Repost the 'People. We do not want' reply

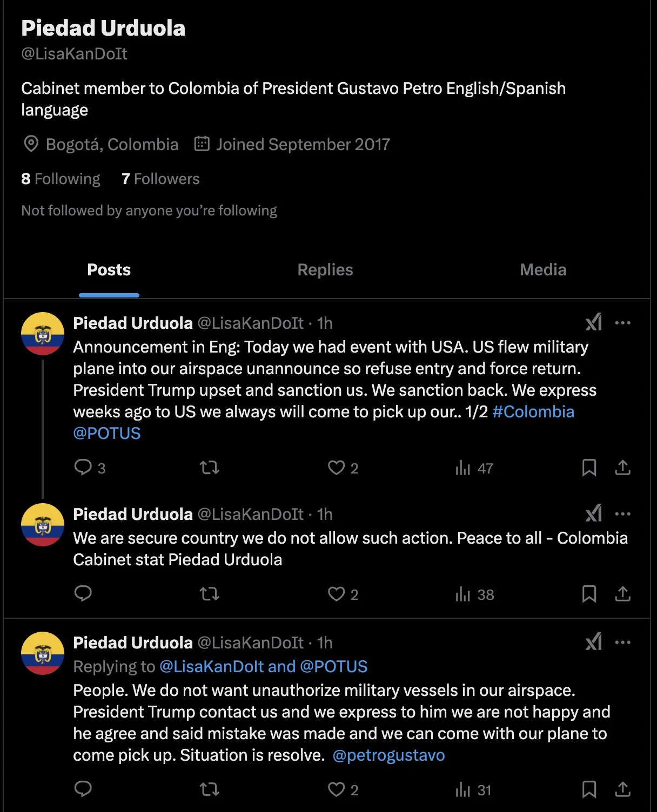[209, 789]
